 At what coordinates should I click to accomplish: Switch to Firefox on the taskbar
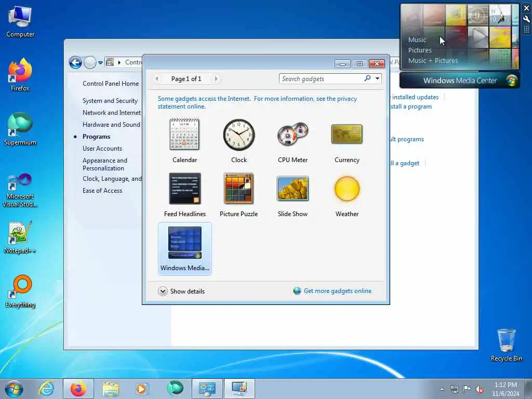78,389
